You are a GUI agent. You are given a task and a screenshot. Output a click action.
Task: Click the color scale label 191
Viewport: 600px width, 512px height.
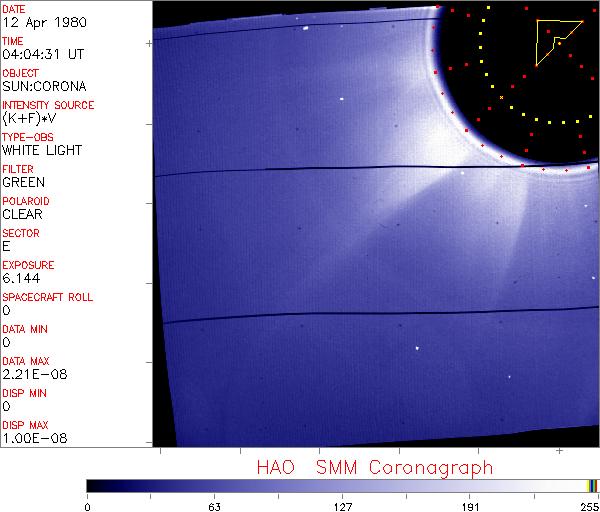pyautogui.click(x=470, y=507)
